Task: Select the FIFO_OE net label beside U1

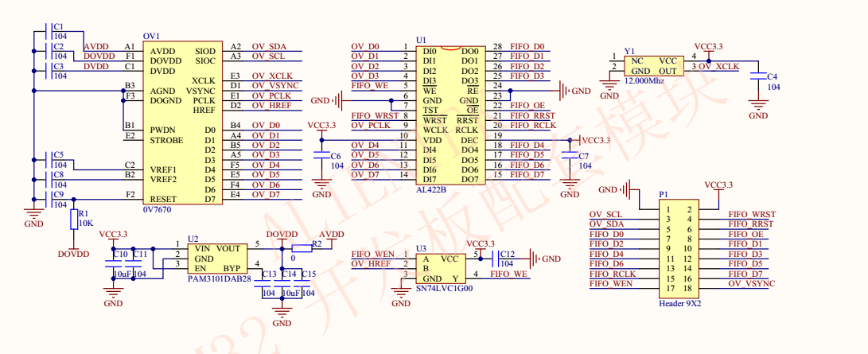Action: click(x=527, y=106)
